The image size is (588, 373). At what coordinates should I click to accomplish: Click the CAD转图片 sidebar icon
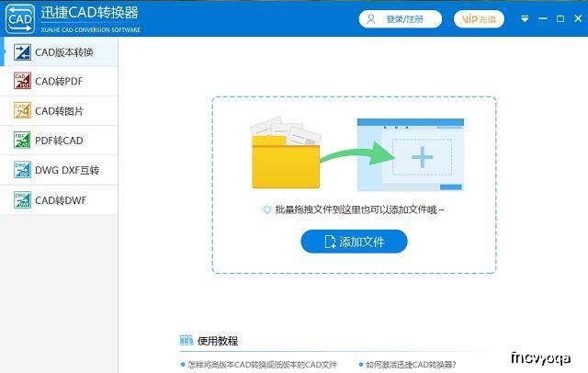tap(22, 111)
